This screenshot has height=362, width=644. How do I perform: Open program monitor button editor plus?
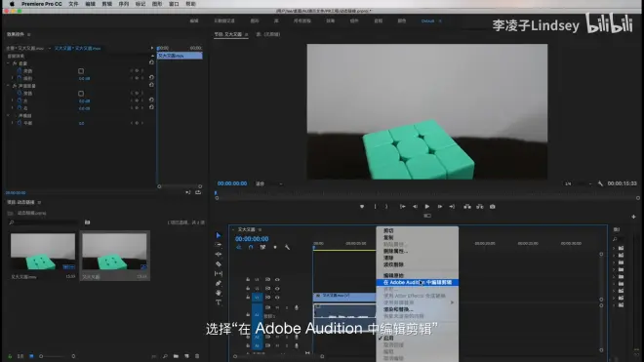pyautogui.click(x=633, y=217)
